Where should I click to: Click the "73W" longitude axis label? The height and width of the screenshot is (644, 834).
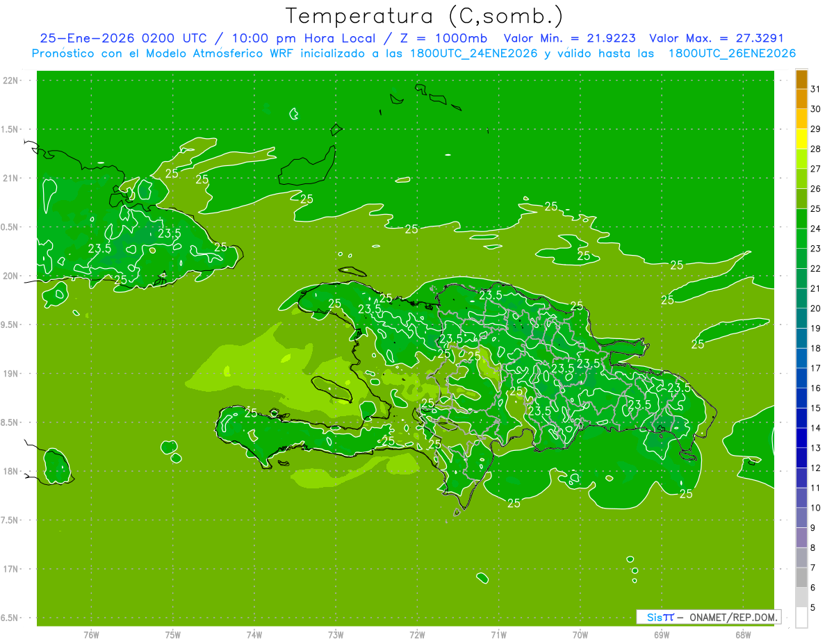tap(336, 634)
